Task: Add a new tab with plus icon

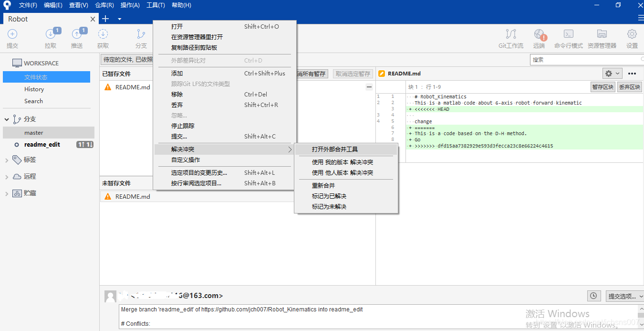Action: pos(105,19)
